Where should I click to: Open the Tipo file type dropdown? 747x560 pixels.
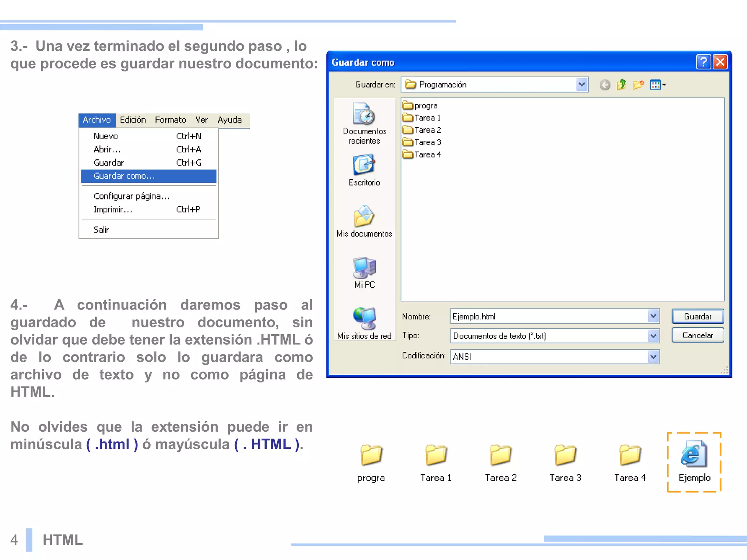point(653,336)
